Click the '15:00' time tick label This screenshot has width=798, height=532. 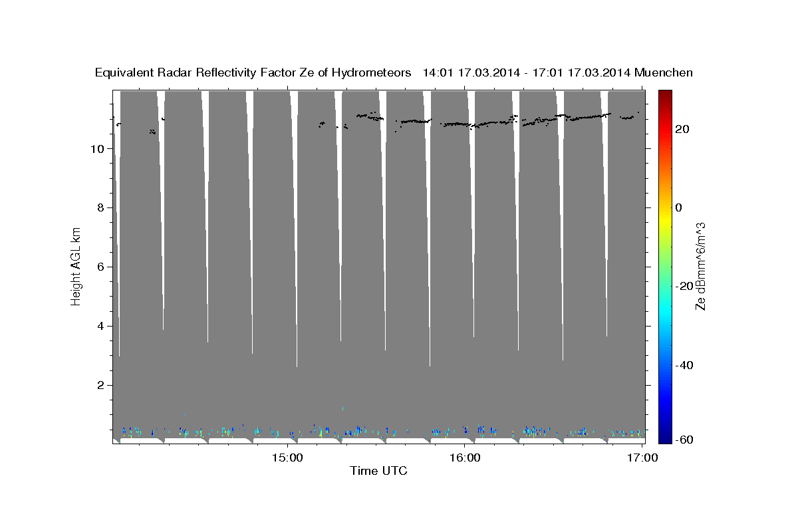click(x=287, y=458)
